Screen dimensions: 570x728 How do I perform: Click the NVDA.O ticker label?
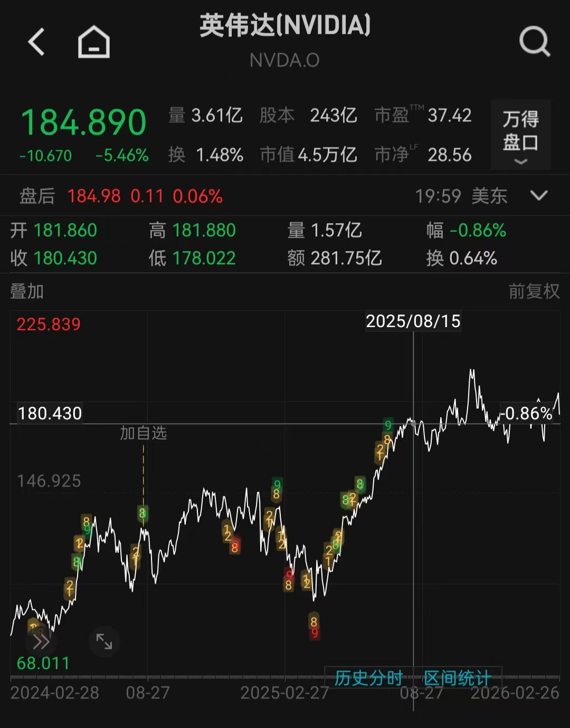pos(284,60)
